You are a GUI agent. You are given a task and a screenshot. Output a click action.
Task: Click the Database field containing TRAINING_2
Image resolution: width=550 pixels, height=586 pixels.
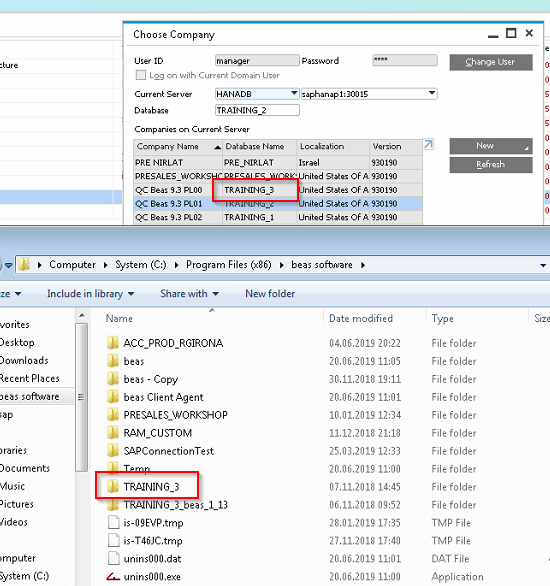tap(257, 110)
